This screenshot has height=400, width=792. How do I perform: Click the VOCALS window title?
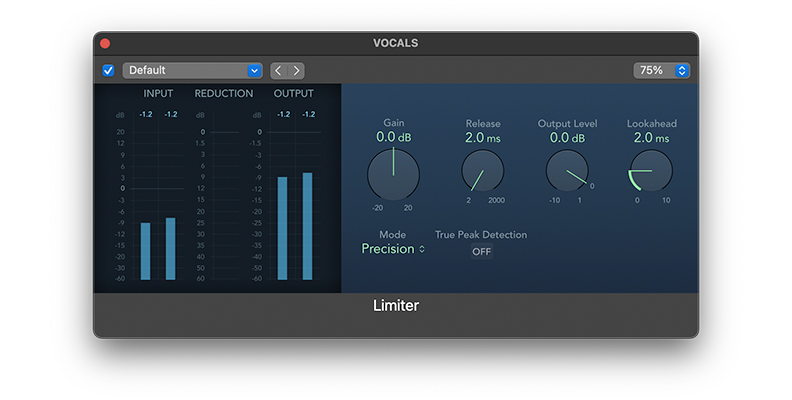(x=395, y=43)
